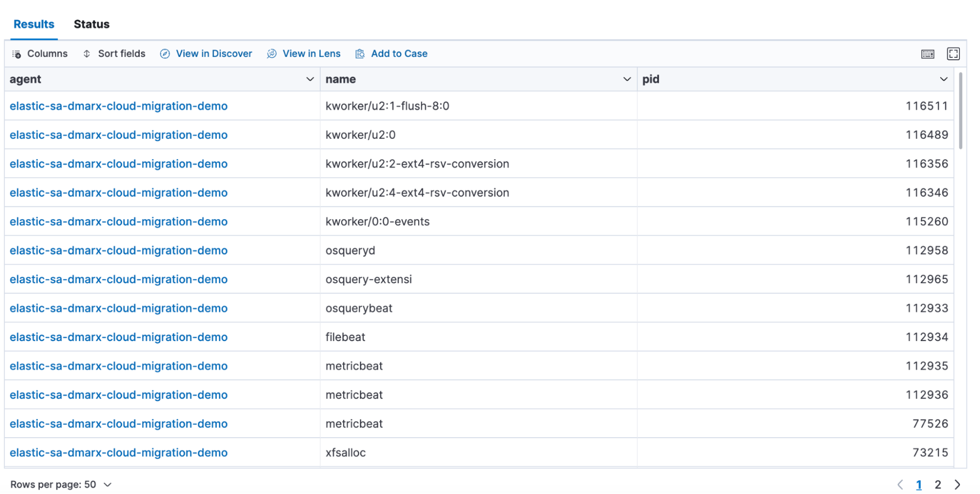Click the vertical table scrollbar
The width and height of the screenshot is (980, 494).
(x=960, y=111)
